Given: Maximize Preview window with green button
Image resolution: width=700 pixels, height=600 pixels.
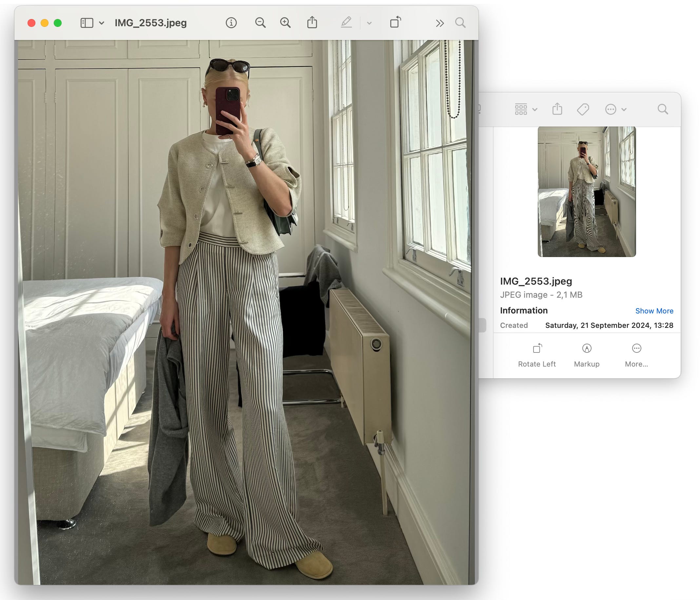Looking at the screenshot, I should click(x=58, y=23).
